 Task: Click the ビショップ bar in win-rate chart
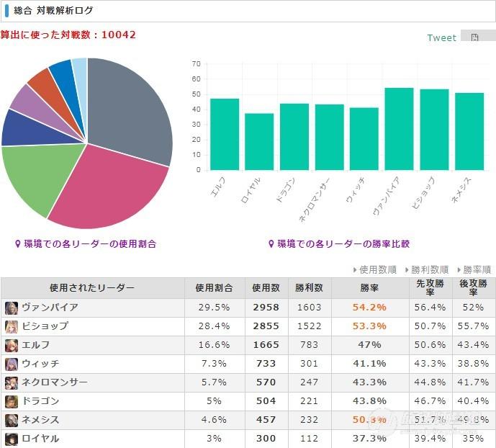pyautogui.click(x=434, y=130)
